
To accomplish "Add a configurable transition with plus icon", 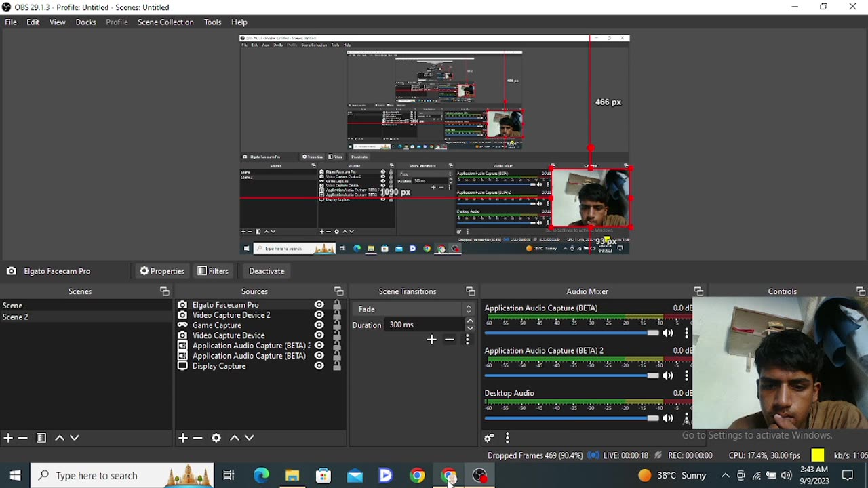I will coord(432,340).
